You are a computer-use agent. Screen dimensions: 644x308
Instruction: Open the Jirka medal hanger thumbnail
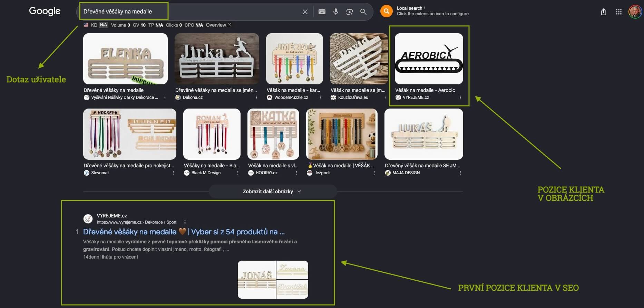pos(217,59)
